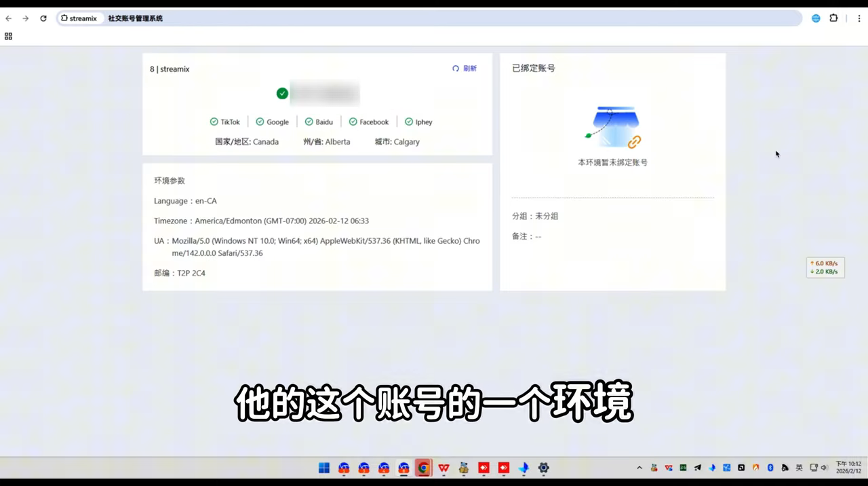
Task: Click the 国家/地区: Canada text
Action: point(247,142)
